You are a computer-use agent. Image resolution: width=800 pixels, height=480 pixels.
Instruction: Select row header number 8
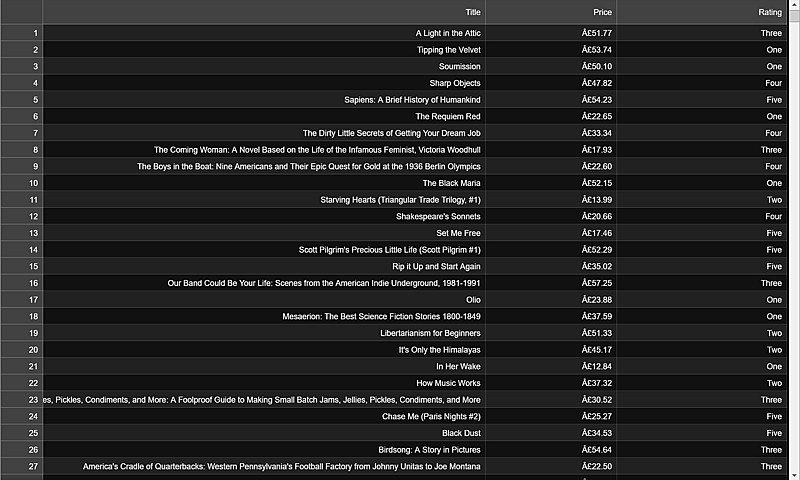(x=21, y=150)
